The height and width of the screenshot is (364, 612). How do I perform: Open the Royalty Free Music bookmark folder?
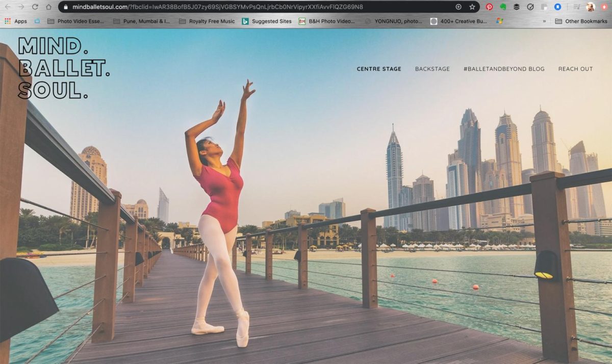pos(207,21)
